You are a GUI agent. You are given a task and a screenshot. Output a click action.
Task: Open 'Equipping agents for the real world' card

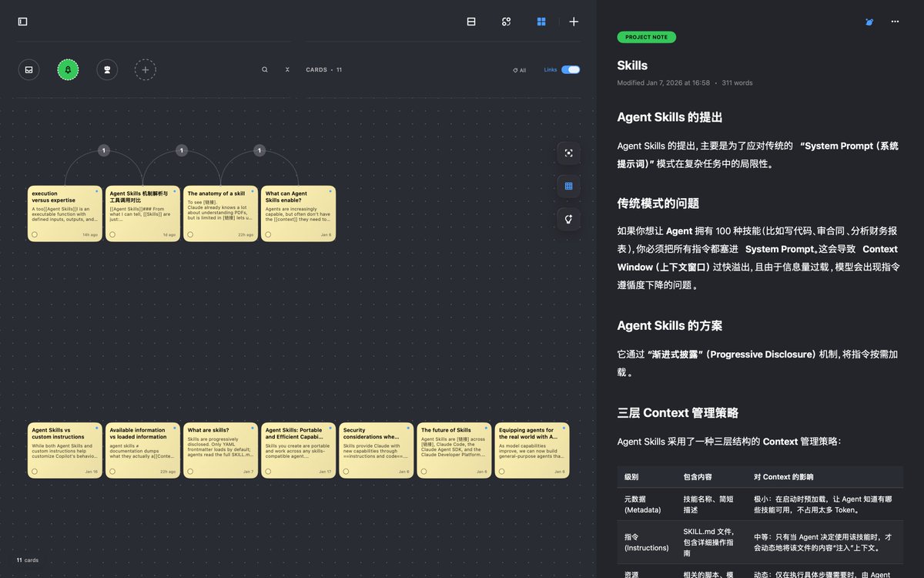click(x=532, y=450)
